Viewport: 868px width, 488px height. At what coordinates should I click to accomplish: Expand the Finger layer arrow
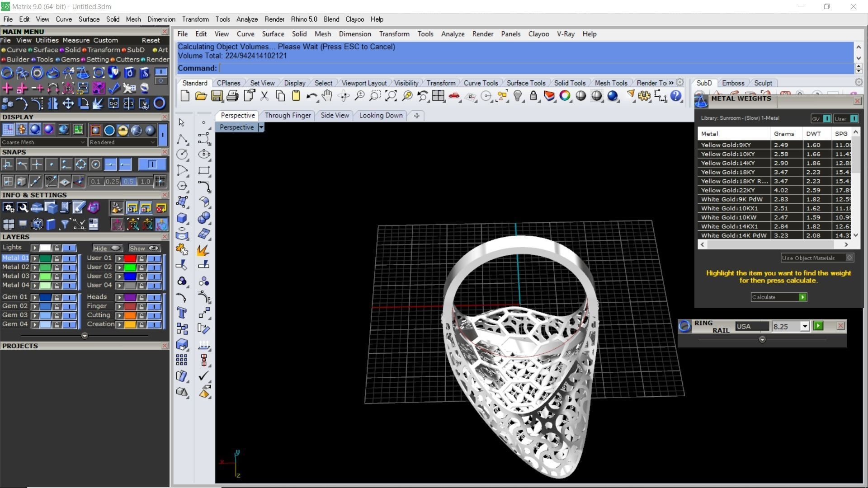pos(119,306)
